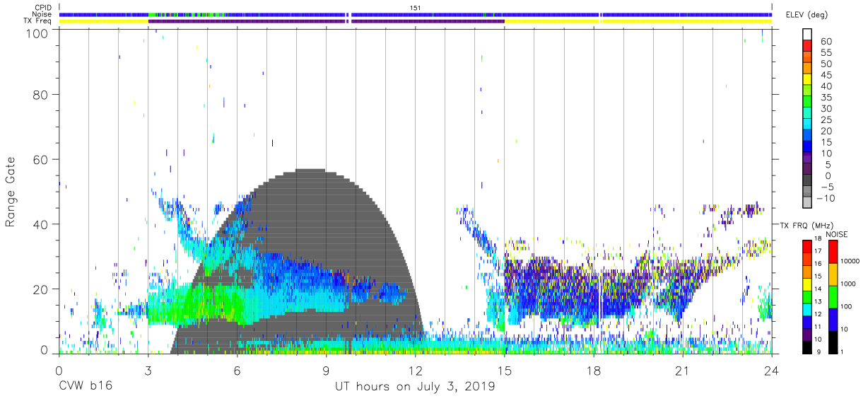The height and width of the screenshot is (401, 868).
Task: Click the '20' tick on the Range Gate axis
Action: (x=40, y=289)
